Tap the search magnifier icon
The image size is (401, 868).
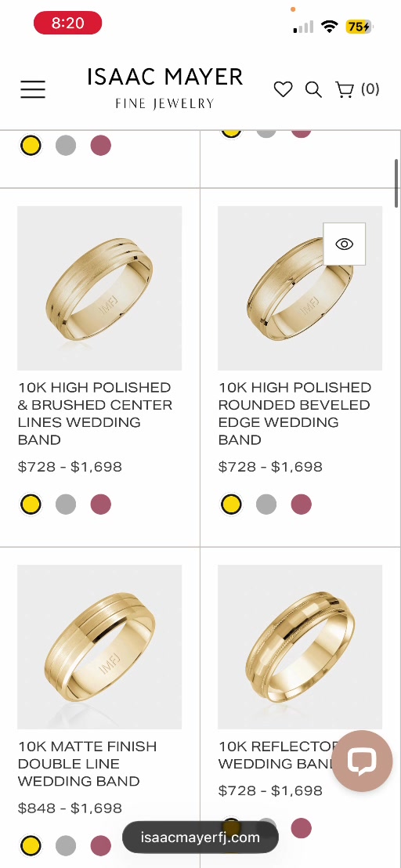pyautogui.click(x=313, y=89)
